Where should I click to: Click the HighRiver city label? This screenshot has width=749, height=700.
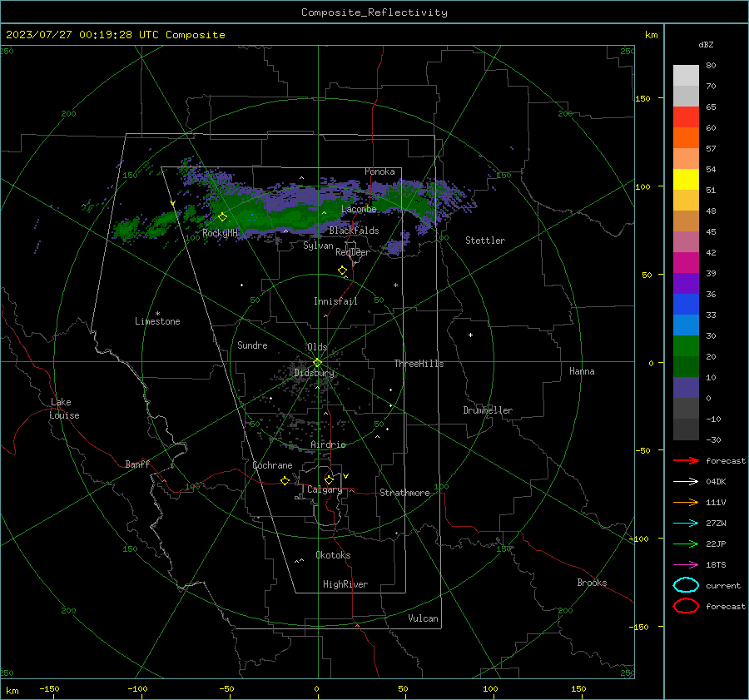[x=345, y=584]
